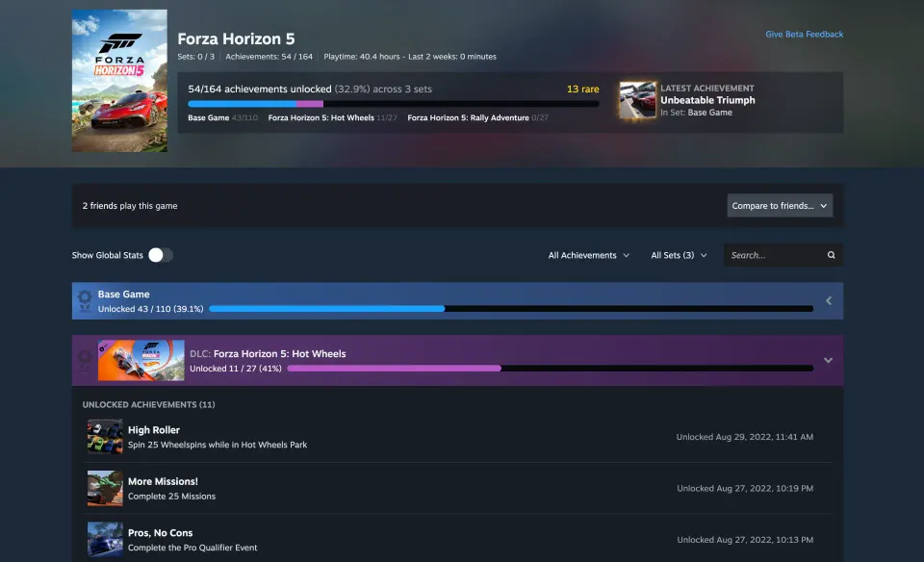Open the All Sets (3) dropdown
The height and width of the screenshot is (562, 924).
pos(679,255)
